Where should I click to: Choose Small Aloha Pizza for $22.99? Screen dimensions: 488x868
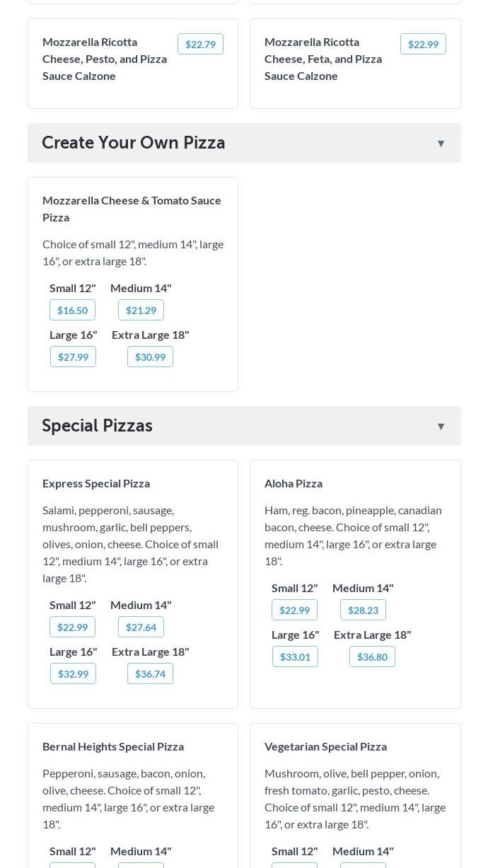[294, 610]
